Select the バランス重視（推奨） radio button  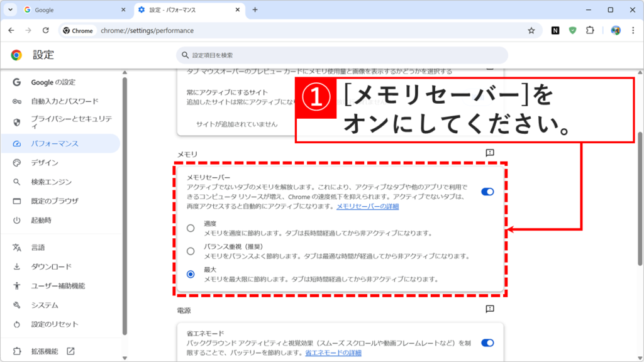click(x=191, y=250)
